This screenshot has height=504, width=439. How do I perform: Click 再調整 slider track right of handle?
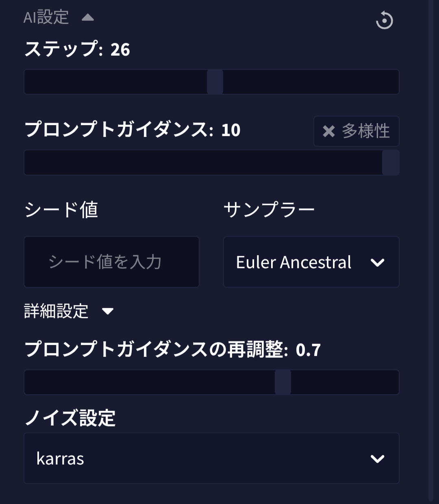[345, 382]
